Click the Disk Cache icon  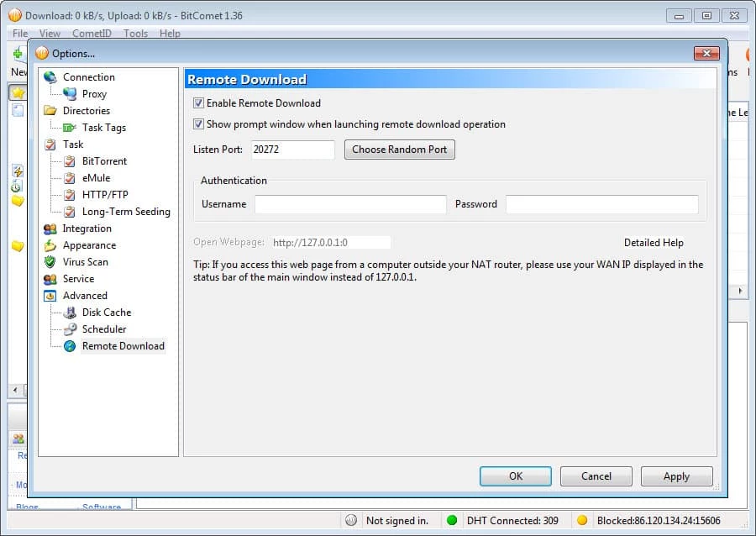tap(70, 313)
